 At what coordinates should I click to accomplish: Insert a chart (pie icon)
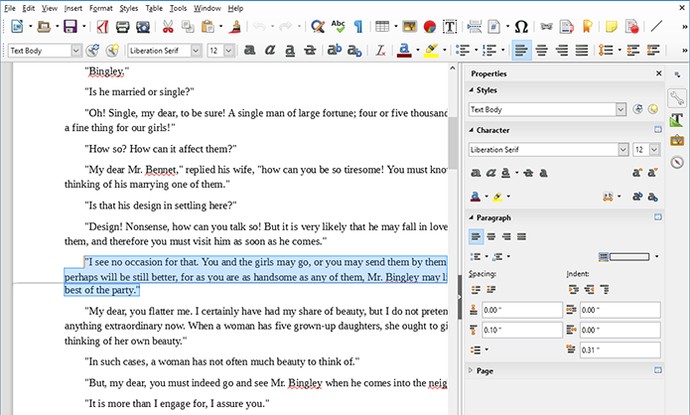click(429, 27)
